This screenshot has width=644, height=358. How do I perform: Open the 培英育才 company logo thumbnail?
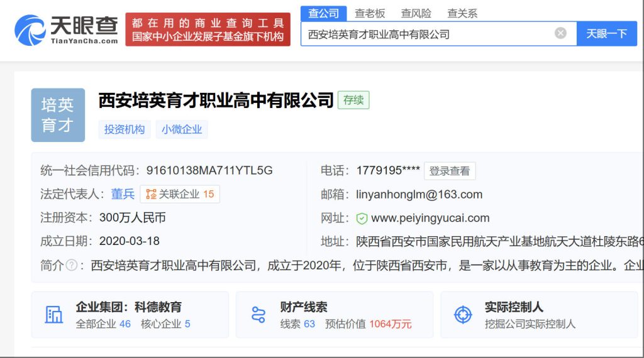58,115
